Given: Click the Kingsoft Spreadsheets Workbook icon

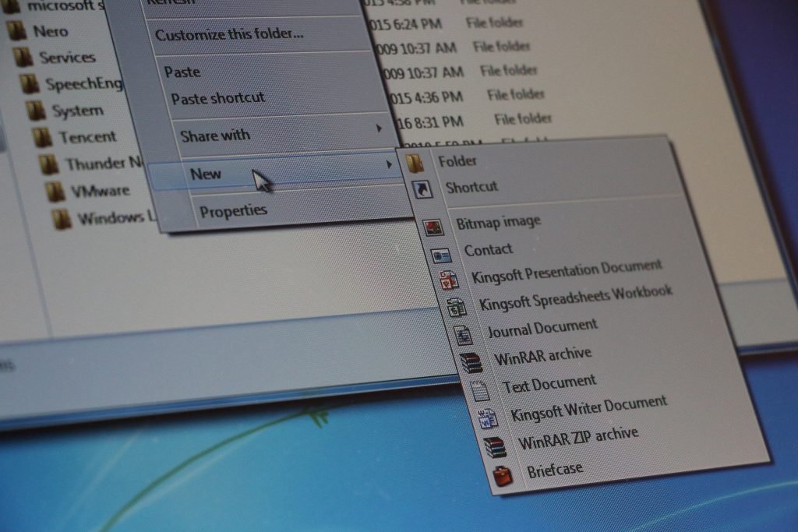Looking at the screenshot, I should point(457,308).
